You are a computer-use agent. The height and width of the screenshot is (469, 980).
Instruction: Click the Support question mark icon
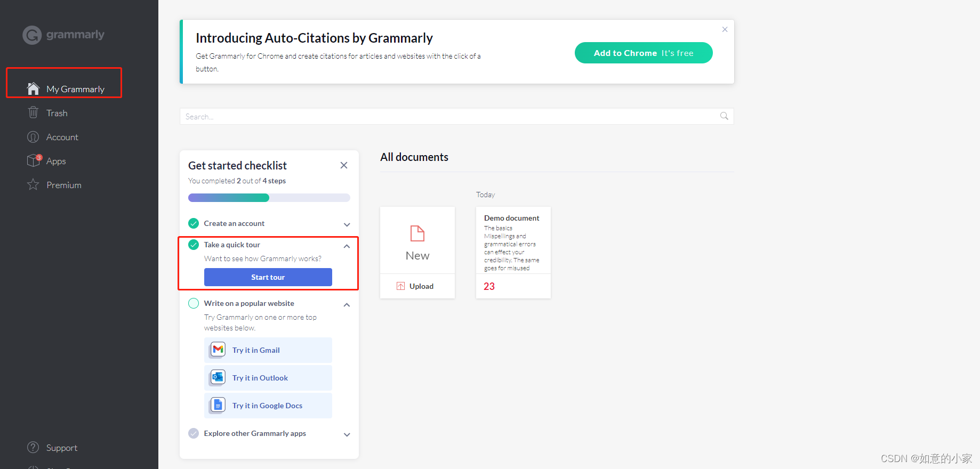(x=33, y=447)
